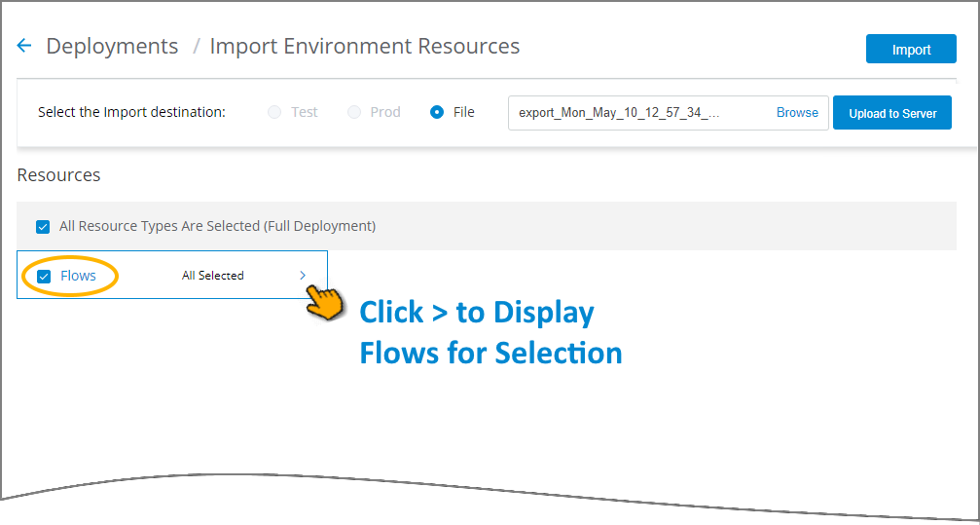Screen dimensions: 980x525
Task: Click the Flows resource label
Action: [78, 276]
